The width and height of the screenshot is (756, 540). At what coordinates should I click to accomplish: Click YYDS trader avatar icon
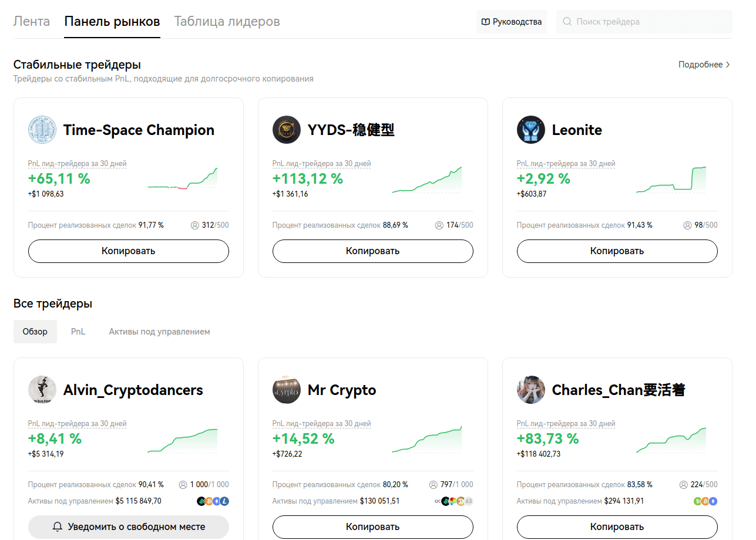point(287,130)
